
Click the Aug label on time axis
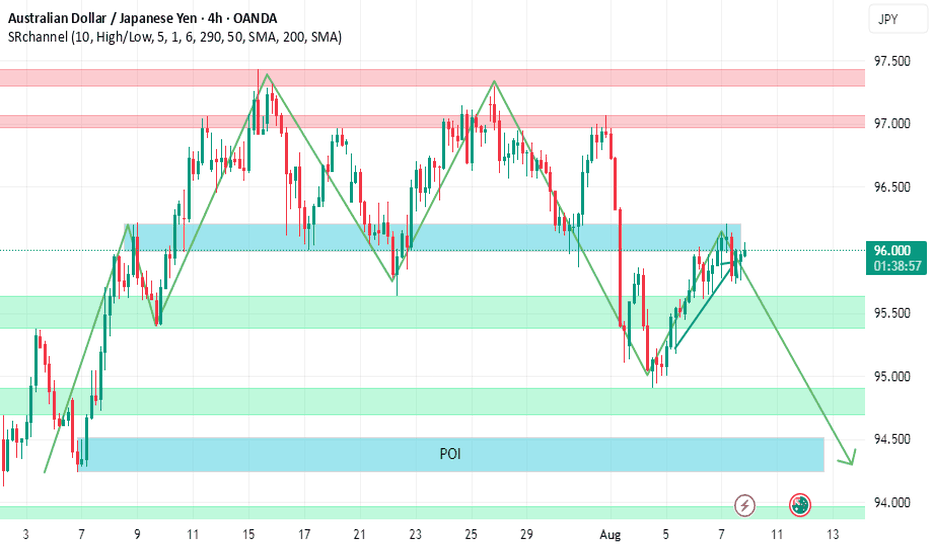610,535
